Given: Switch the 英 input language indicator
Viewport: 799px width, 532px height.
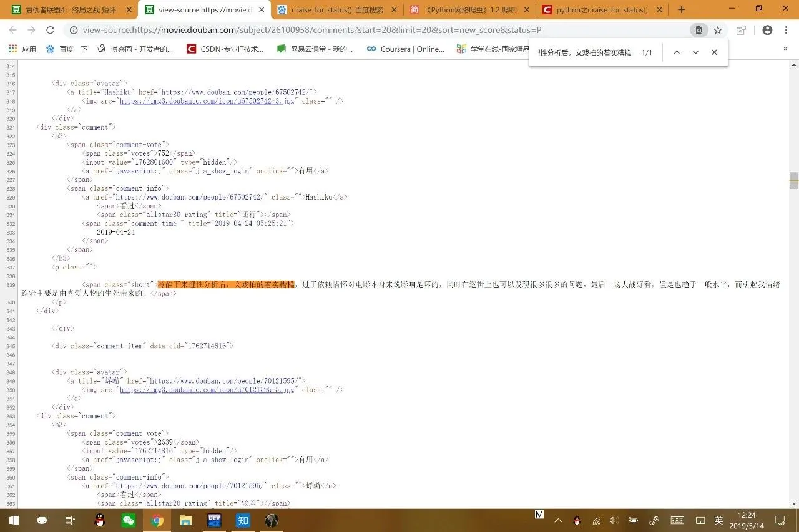Looking at the screenshot, I should click(x=719, y=520).
